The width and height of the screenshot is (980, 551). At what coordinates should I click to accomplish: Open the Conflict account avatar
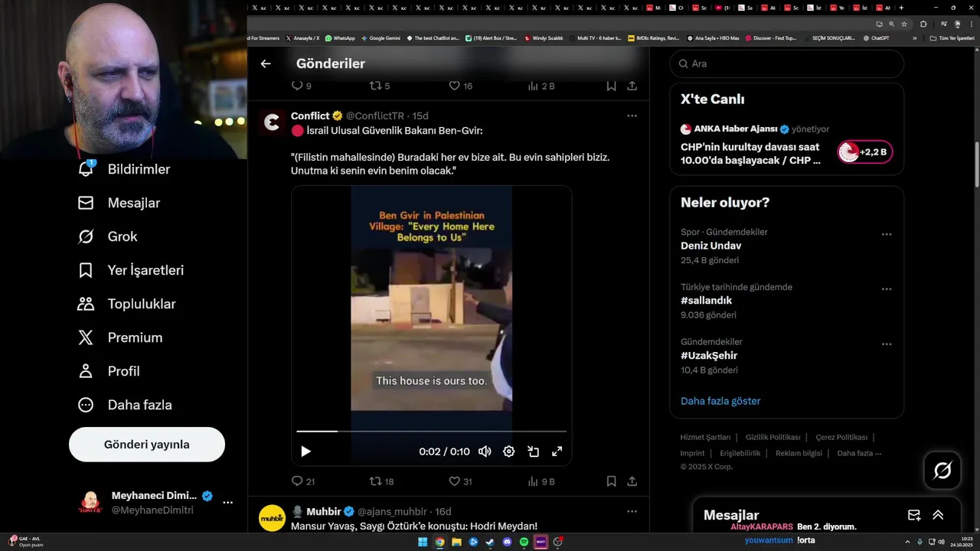pos(272,122)
